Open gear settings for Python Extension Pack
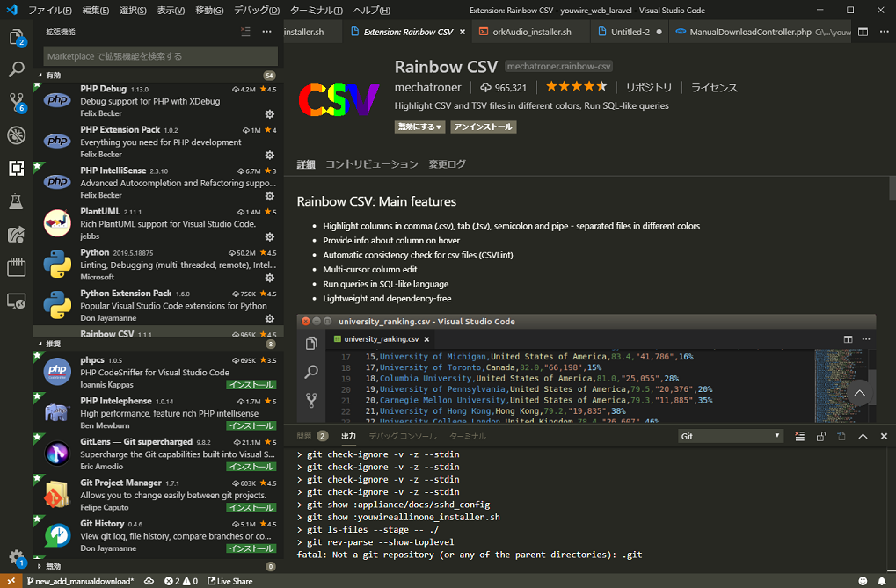This screenshot has width=896, height=588. coord(270,319)
